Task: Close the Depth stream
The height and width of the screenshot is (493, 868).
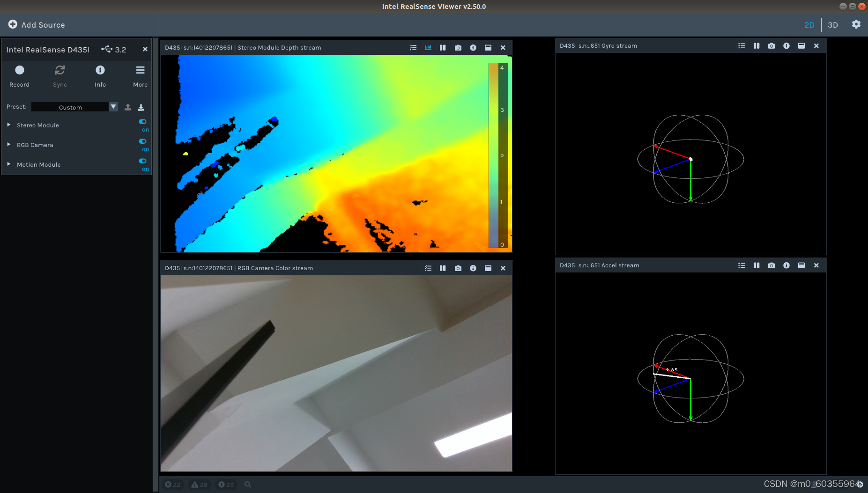Action: click(503, 48)
